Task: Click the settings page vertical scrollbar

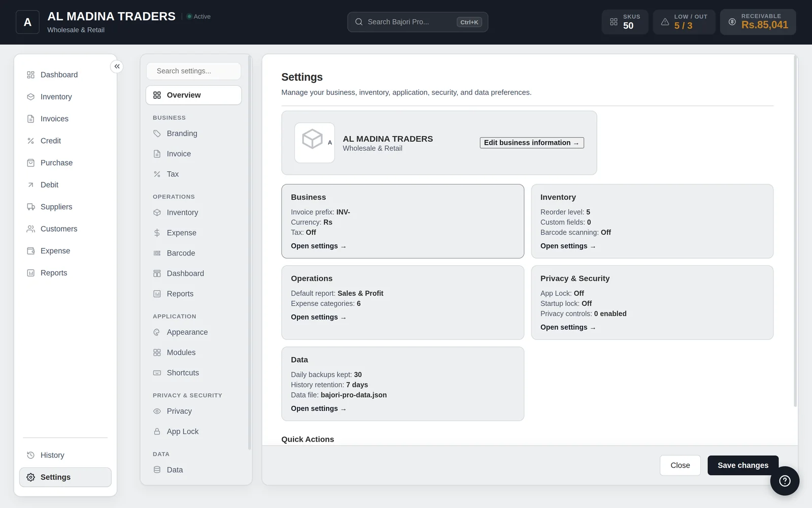Action: [x=795, y=232]
